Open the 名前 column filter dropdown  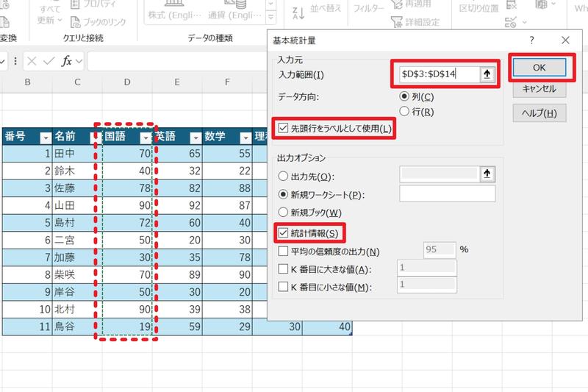tap(95, 138)
